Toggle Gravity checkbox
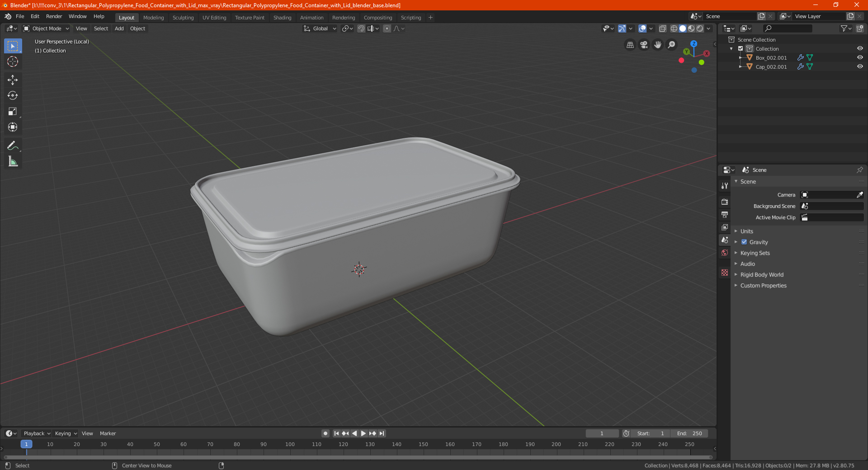Image resolution: width=868 pixels, height=470 pixels. (744, 242)
